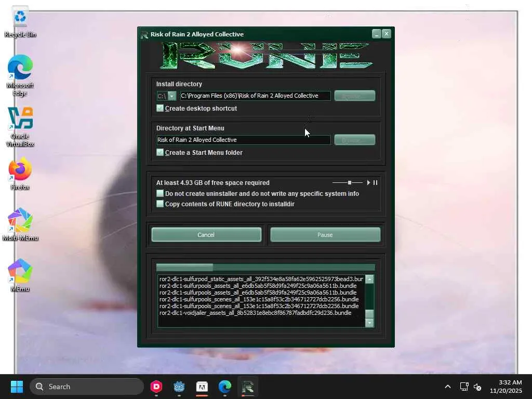The image size is (532, 399).
Task: Show hidden system tray icons
Action: pos(448,387)
